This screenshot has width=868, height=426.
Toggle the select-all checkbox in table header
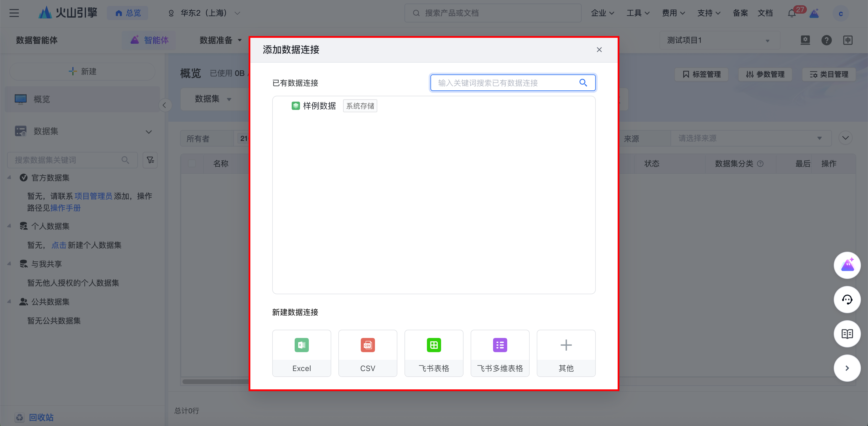192,164
